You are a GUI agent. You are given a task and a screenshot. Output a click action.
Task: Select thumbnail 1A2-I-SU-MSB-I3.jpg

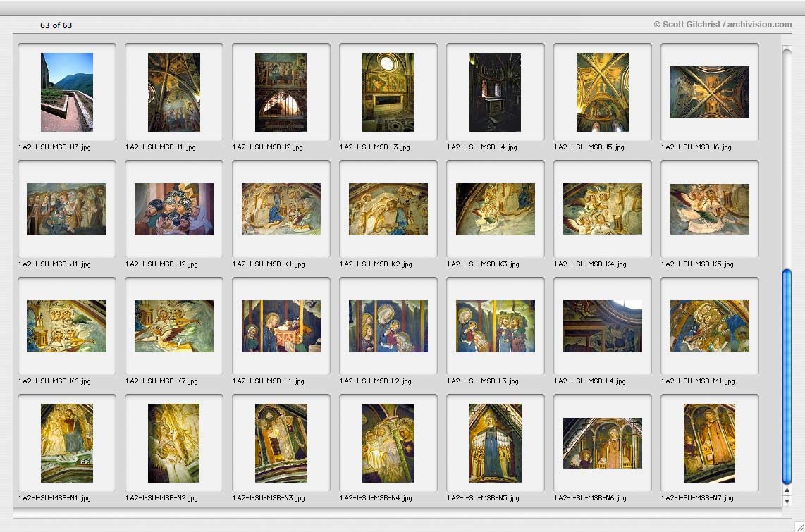point(388,92)
